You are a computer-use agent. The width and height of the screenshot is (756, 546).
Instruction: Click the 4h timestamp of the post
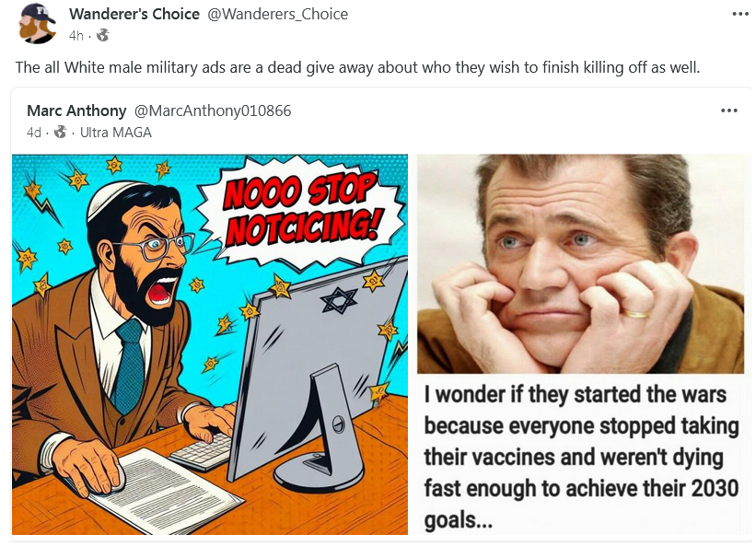pyautogui.click(x=76, y=36)
